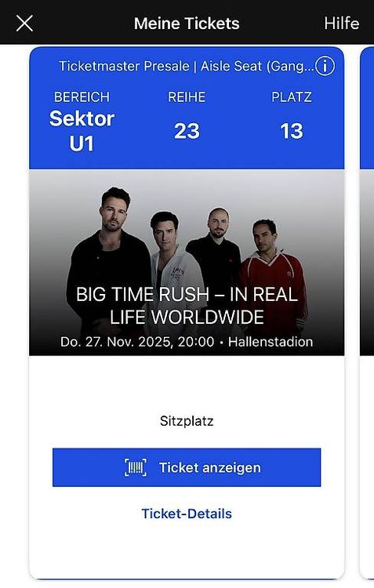This screenshot has width=374, height=588.
Task: Tap the Hallenstadion venue name
Action: point(271,342)
